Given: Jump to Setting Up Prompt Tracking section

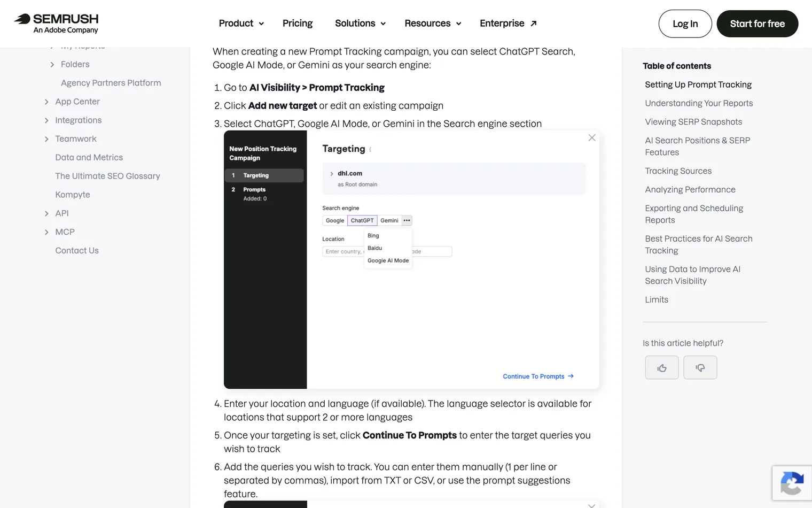Looking at the screenshot, I should [698, 84].
